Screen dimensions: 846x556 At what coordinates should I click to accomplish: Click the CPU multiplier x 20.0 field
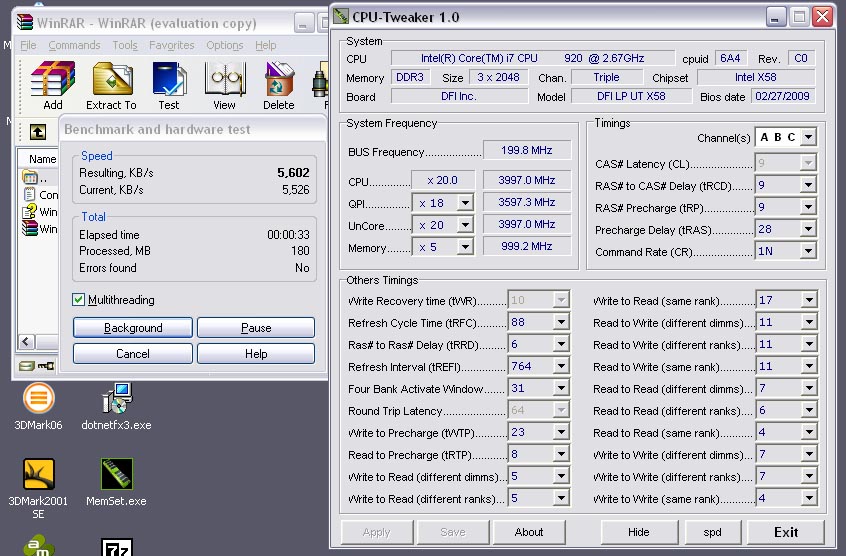click(443, 180)
